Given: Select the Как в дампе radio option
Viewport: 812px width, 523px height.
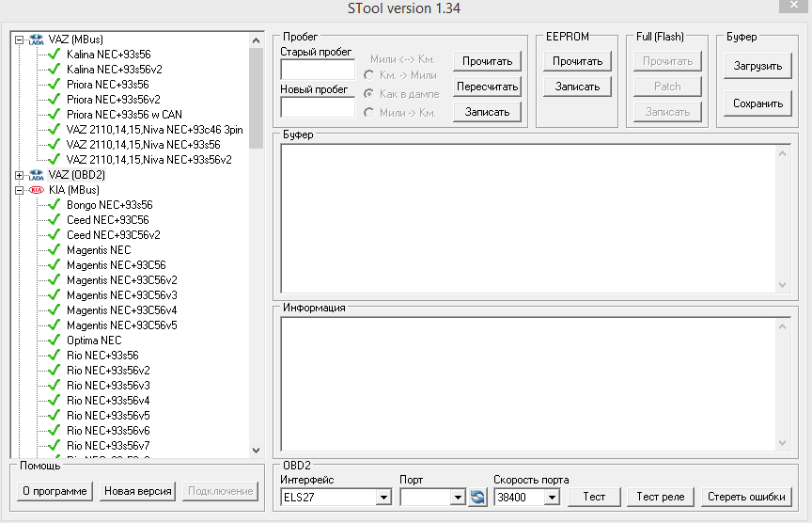Looking at the screenshot, I should [x=368, y=94].
